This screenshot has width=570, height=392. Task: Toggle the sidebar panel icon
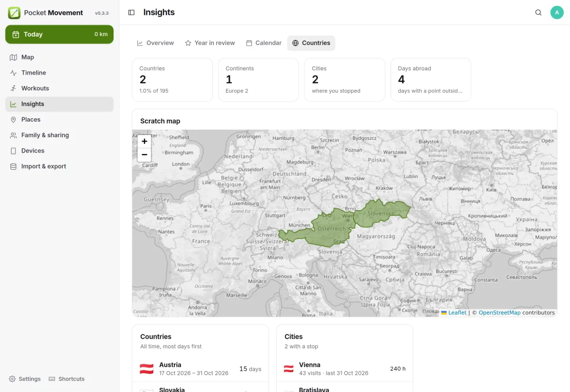coord(132,12)
